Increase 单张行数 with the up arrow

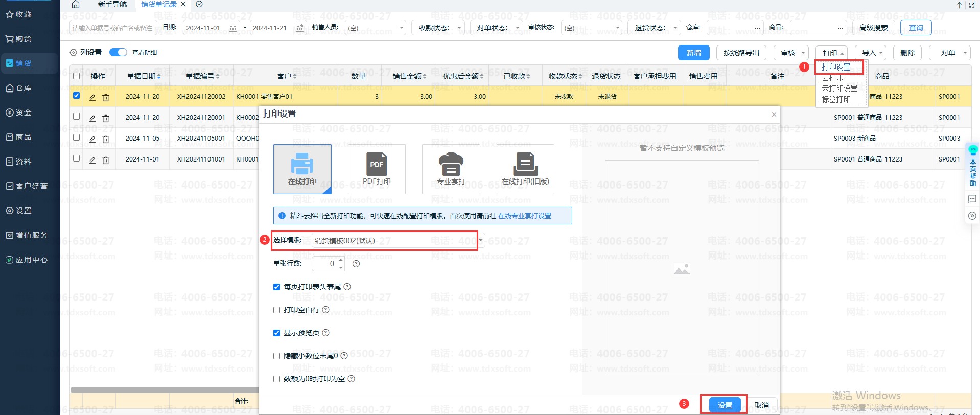341,261
